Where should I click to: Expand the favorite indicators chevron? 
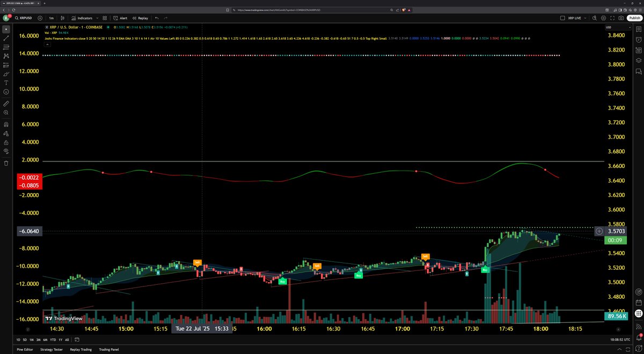point(97,18)
